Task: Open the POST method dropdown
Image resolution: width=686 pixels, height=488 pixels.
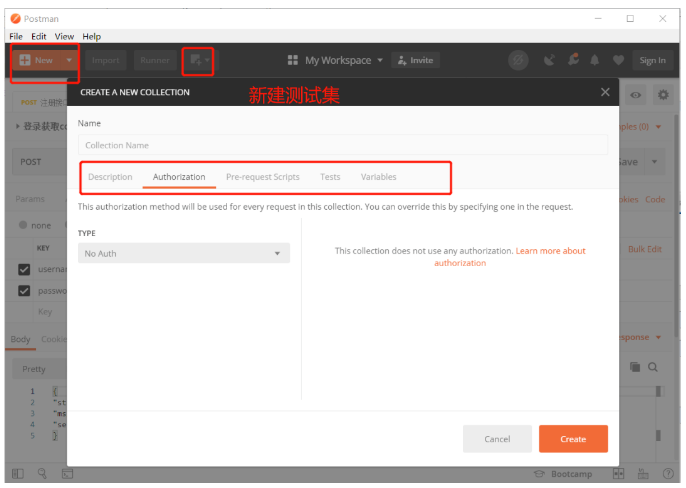Action: coord(39,162)
